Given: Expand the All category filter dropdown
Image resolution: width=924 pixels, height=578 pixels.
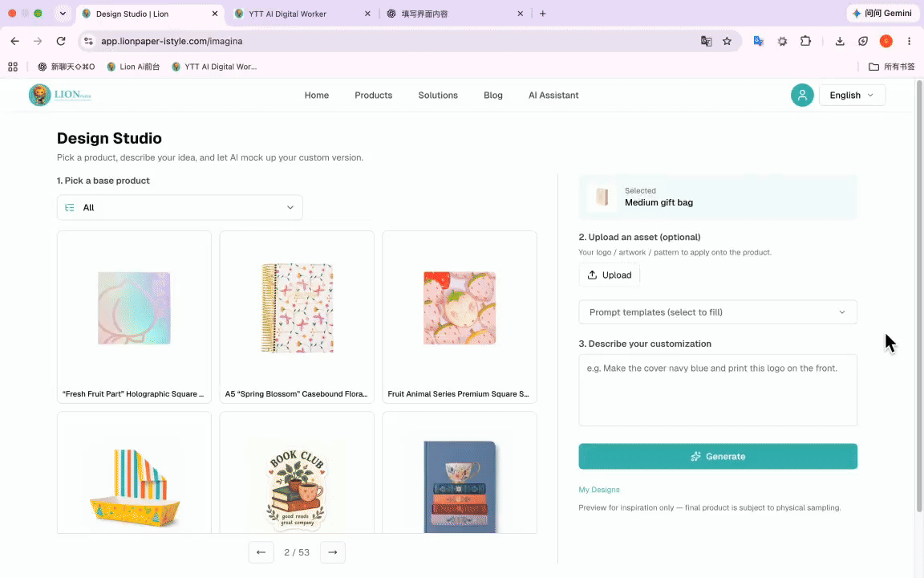Looking at the screenshot, I should click(x=180, y=208).
